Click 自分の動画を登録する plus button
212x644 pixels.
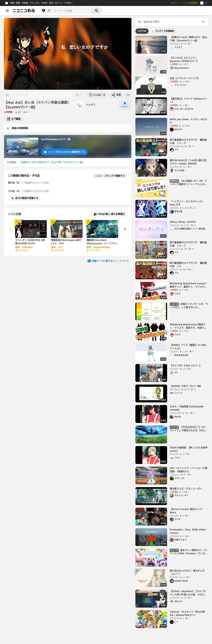point(24,198)
